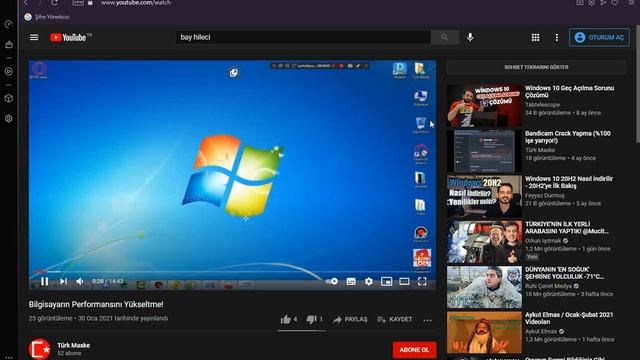The image size is (640, 360).
Task: Pause the video playback
Action: pyautogui.click(x=44, y=281)
